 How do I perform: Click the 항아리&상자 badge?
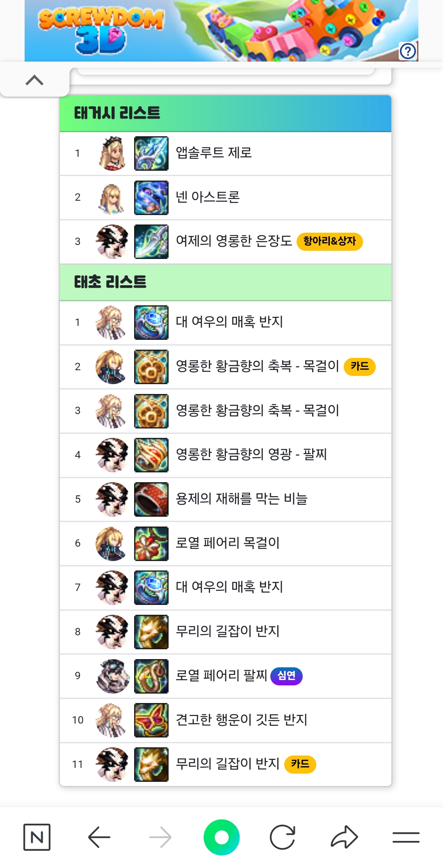[x=330, y=241]
